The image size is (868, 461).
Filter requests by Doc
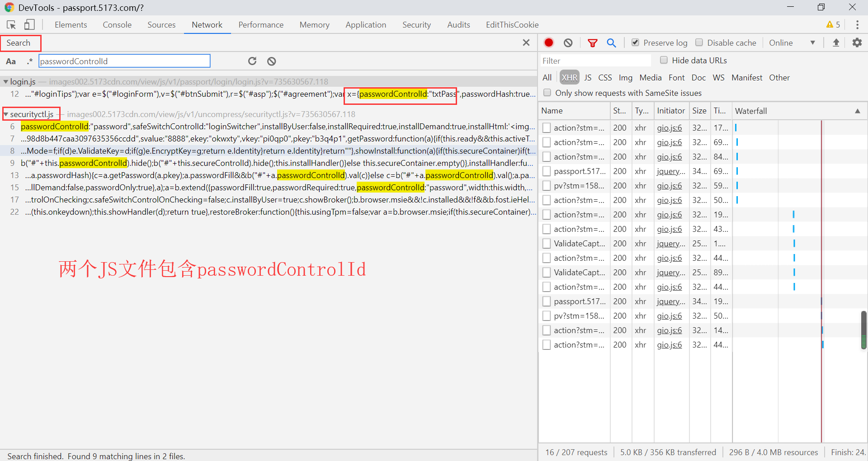[x=698, y=78]
